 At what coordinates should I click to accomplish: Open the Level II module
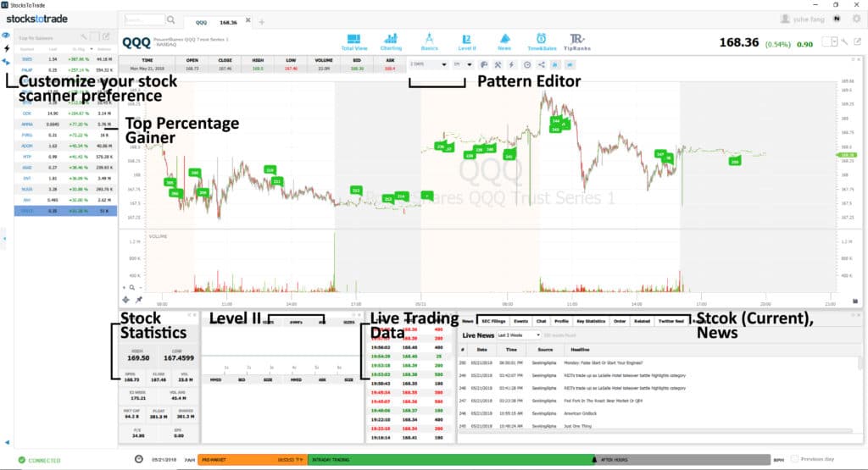coord(467,42)
